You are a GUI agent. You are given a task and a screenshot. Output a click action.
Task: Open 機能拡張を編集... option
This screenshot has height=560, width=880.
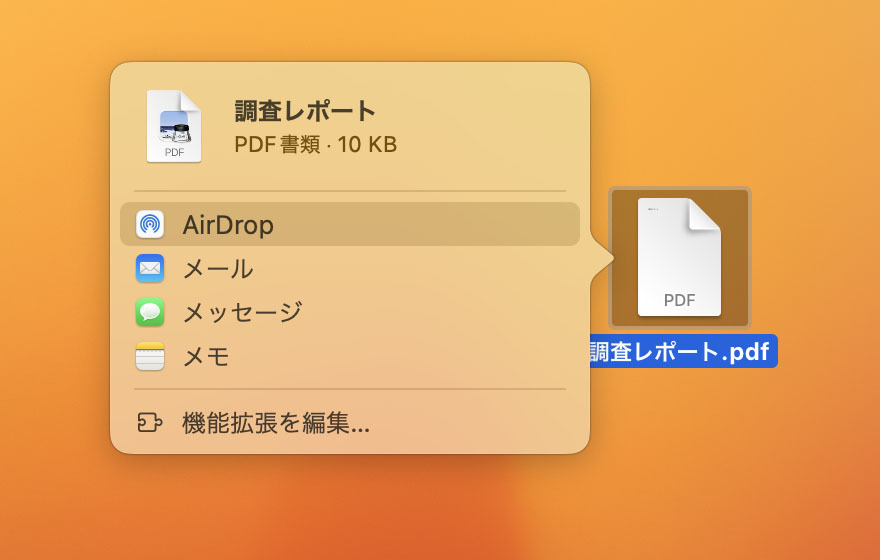coord(350,423)
